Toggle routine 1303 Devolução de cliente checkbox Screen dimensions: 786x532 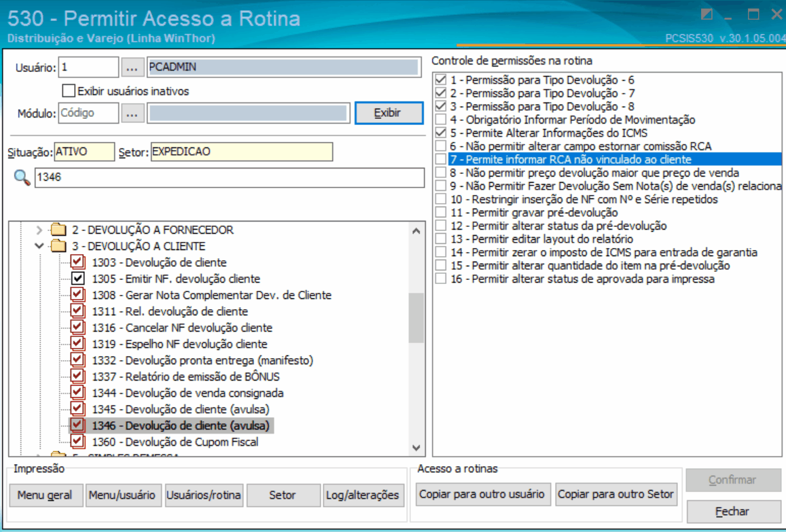click(77, 262)
